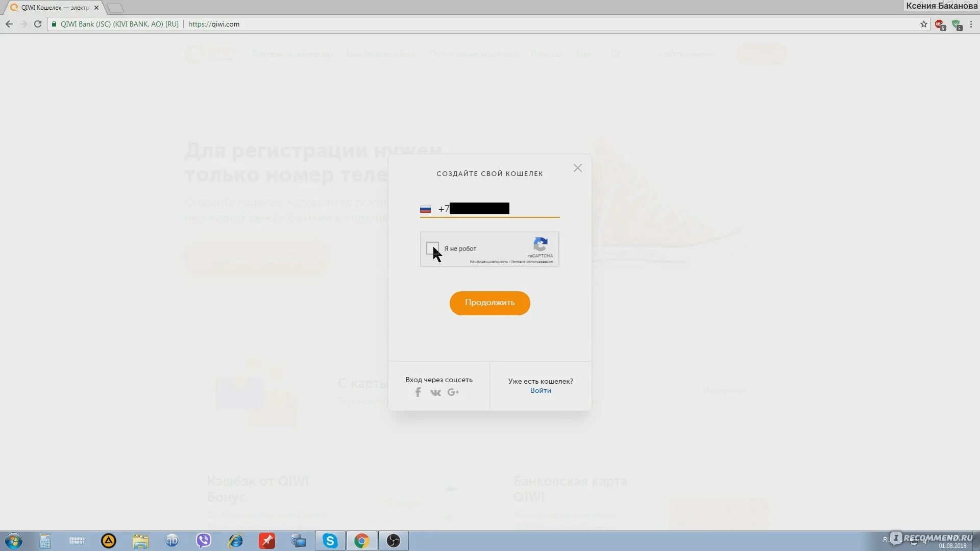This screenshot has width=980, height=551.
Task: Click the reCAPTCHA logo
Action: click(x=541, y=244)
